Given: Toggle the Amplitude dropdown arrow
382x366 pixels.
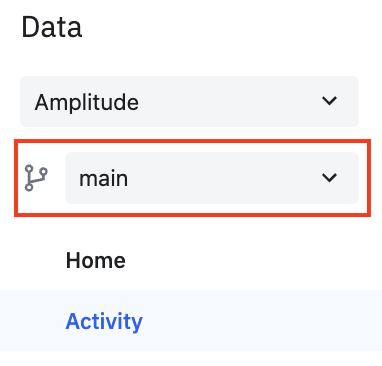Looking at the screenshot, I should click(329, 101).
